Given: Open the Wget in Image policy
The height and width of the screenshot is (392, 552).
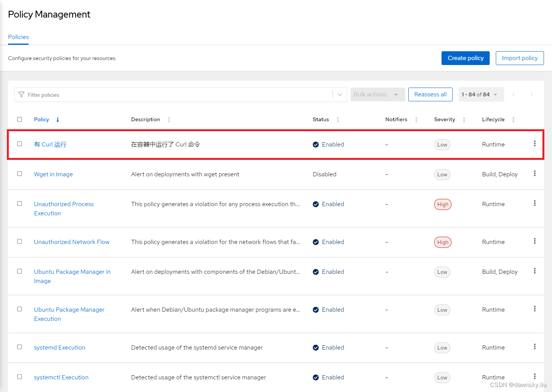Looking at the screenshot, I should [x=53, y=174].
